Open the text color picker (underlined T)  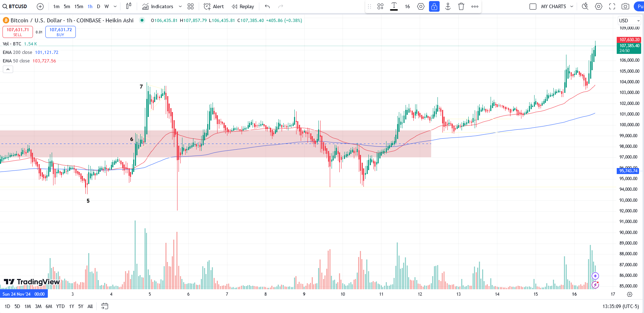(x=394, y=6)
